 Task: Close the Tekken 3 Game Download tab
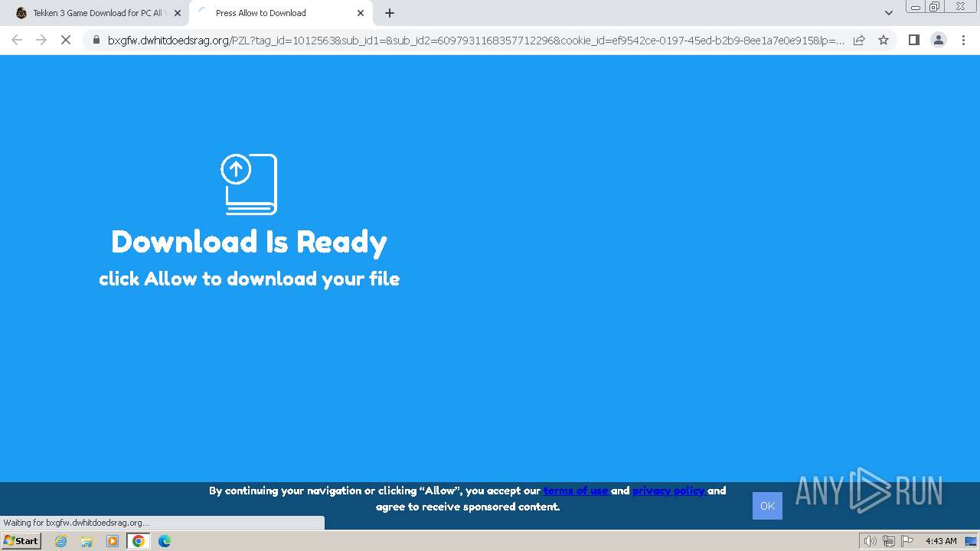(x=177, y=13)
